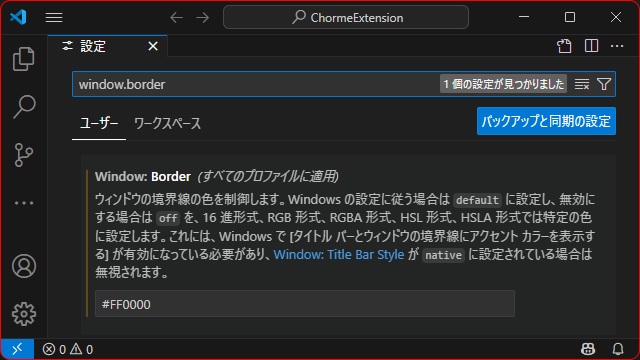Switch to the ワークスペース settings tab
The width and height of the screenshot is (640, 360).
tap(167, 123)
